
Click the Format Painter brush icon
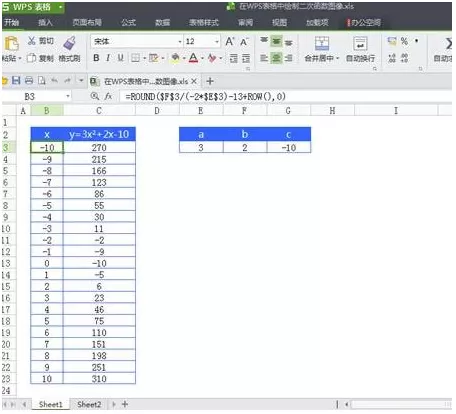coord(69,43)
